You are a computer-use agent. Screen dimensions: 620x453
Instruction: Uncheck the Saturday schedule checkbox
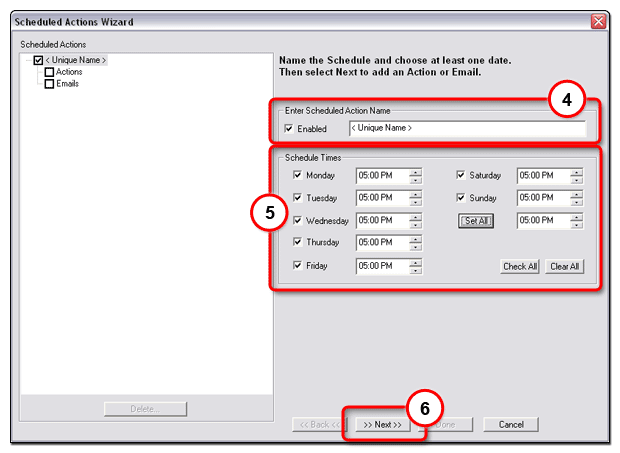pos(461,175)
